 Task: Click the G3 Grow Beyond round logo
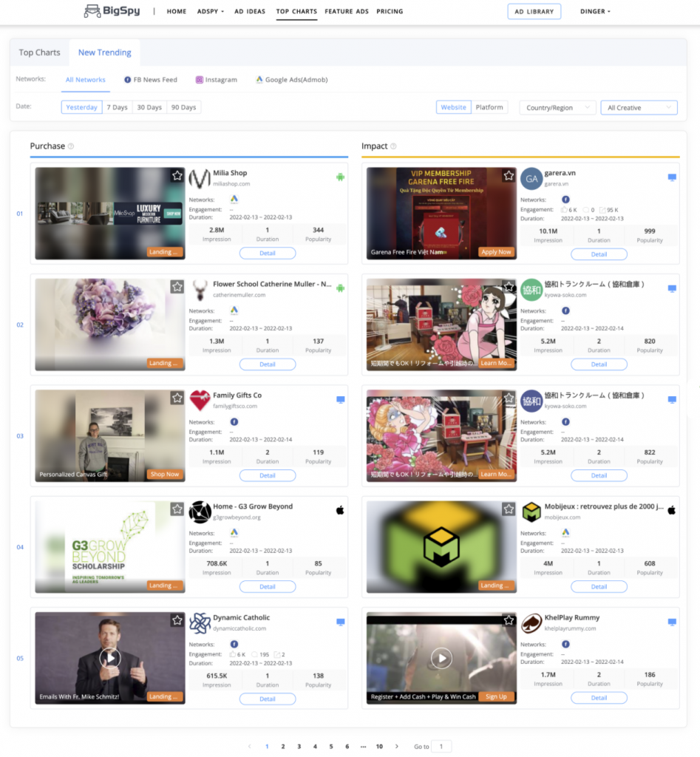pyautogui.click(x=200, y=512)
